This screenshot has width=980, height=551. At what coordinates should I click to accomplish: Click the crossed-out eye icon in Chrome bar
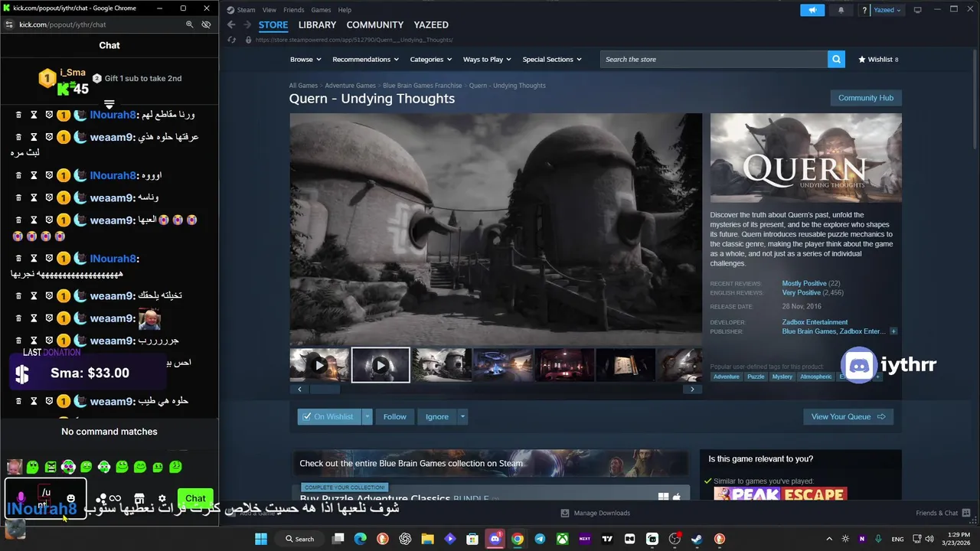point(206,24)
